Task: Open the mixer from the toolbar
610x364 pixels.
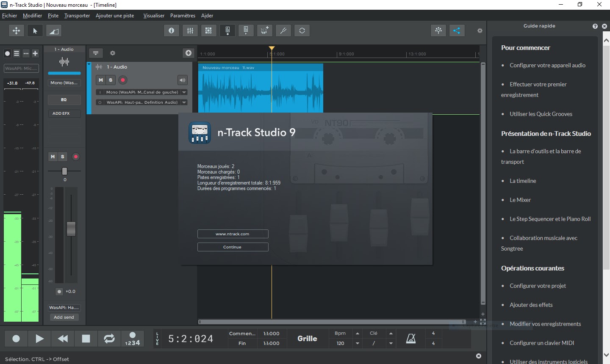Action: coord(190,30)
